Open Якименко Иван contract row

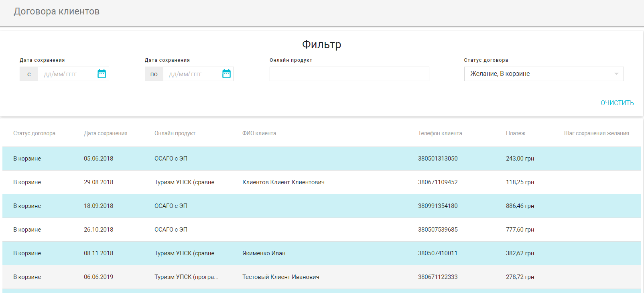[264, 253]
